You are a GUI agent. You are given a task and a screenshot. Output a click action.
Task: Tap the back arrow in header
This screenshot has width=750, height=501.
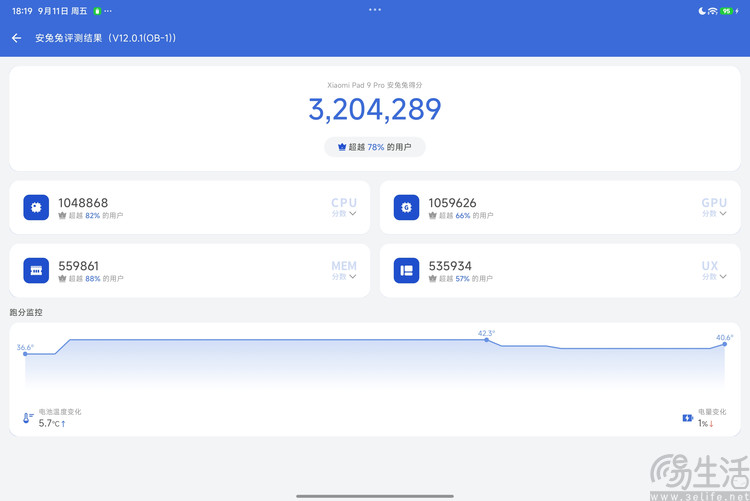click(17, 38)
